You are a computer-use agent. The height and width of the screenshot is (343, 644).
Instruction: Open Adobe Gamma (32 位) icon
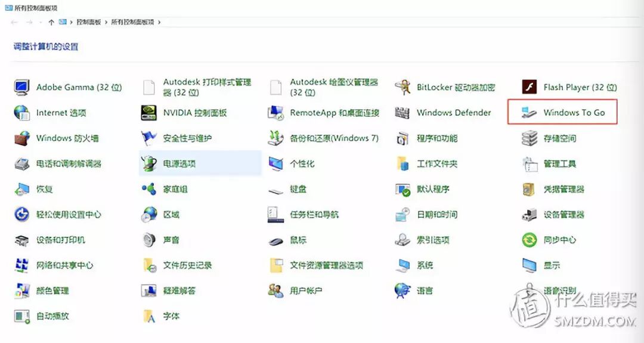click(22, 87)
